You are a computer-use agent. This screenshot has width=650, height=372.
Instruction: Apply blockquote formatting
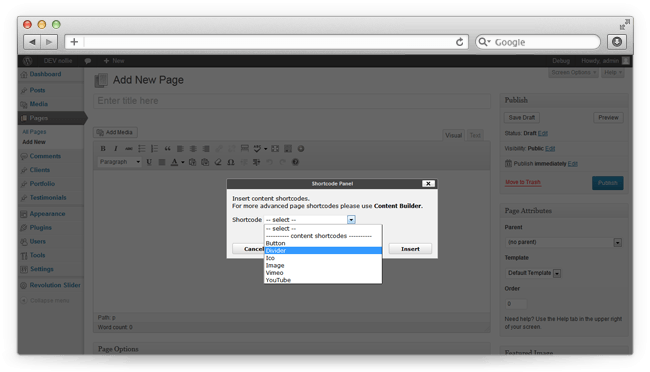pyautogui.click(x=167, y=148)
